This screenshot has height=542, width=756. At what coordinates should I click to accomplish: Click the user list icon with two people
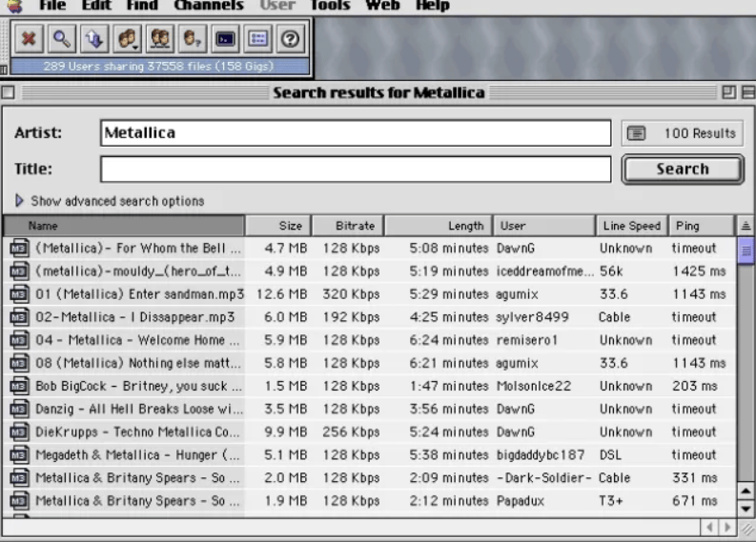(x=159, y=38)
